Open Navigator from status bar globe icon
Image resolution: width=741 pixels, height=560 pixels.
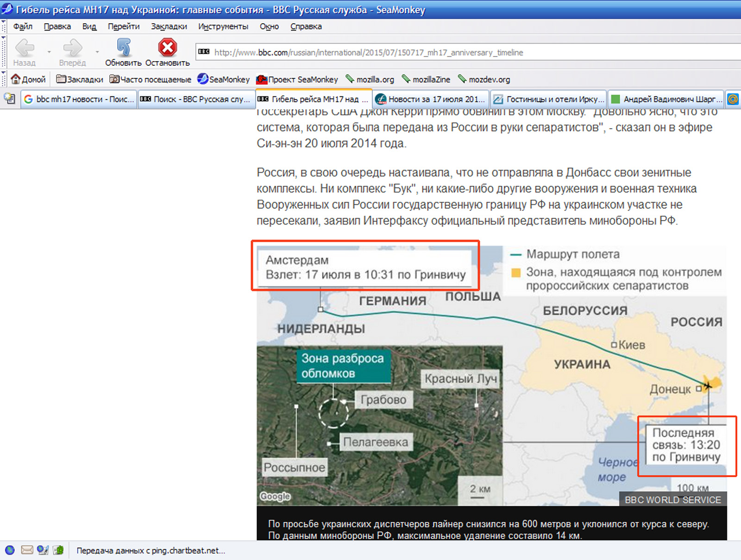point(10,550)
